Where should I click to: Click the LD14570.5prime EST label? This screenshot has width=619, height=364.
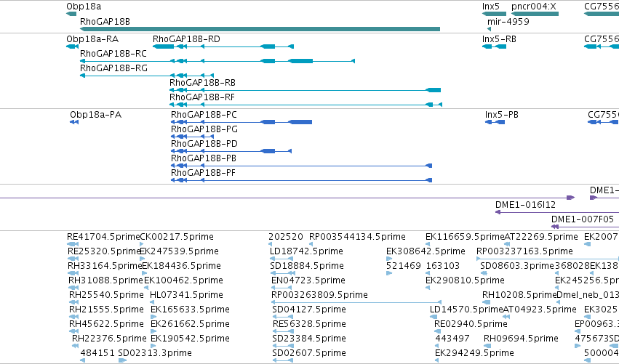click(x=466, y=310)
